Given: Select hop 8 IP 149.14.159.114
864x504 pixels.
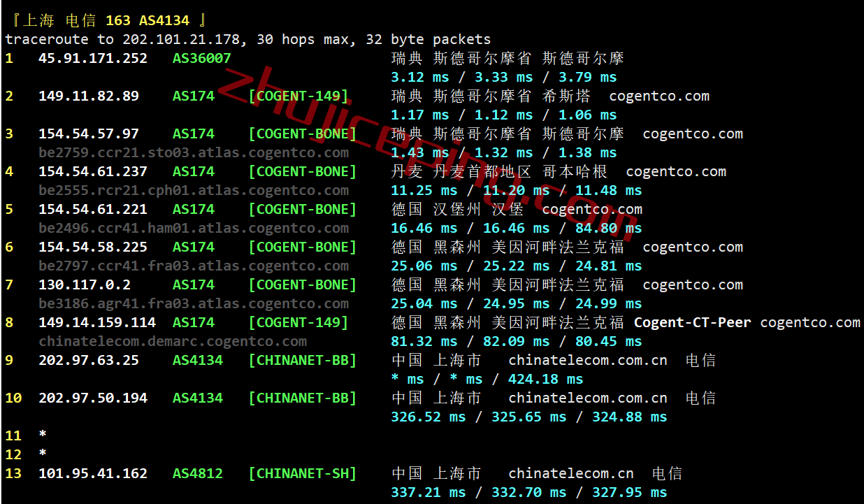Looking at the screenshot, I should (x=97, y=322).
